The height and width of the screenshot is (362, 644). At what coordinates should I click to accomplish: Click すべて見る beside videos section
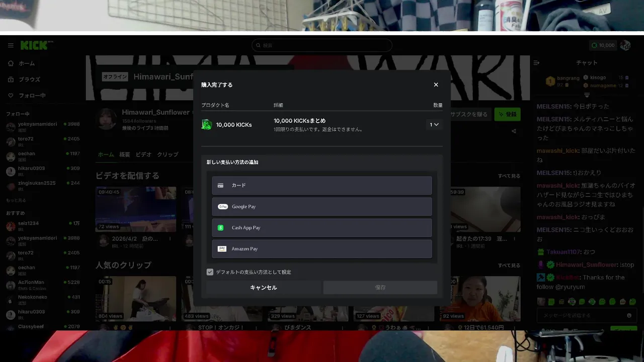(509, 176)
